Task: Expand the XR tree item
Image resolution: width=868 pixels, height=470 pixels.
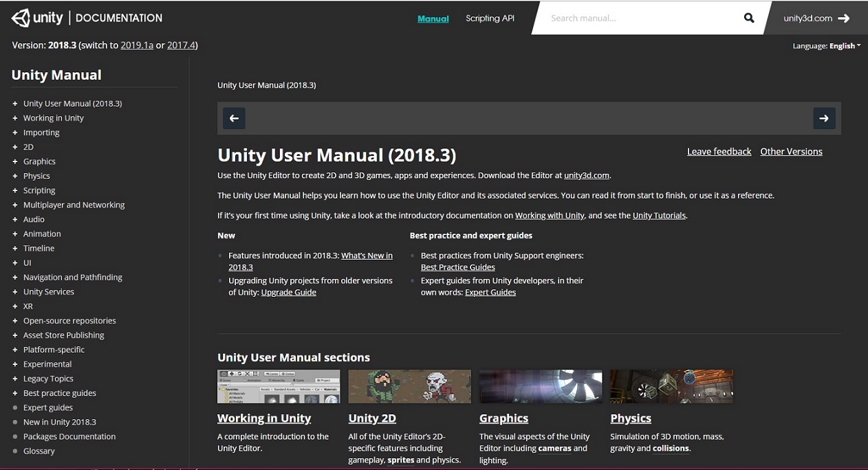Action: [x=14, y=306]
